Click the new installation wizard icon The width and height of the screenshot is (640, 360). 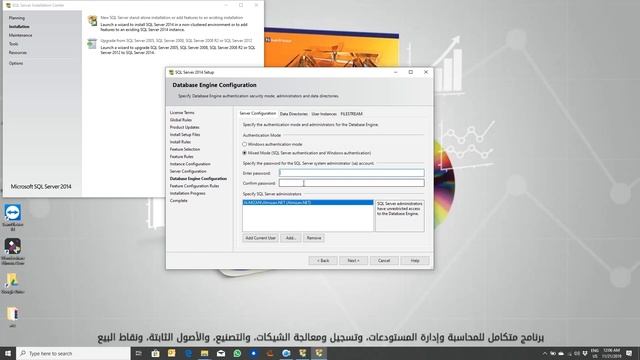pos(93,20)
